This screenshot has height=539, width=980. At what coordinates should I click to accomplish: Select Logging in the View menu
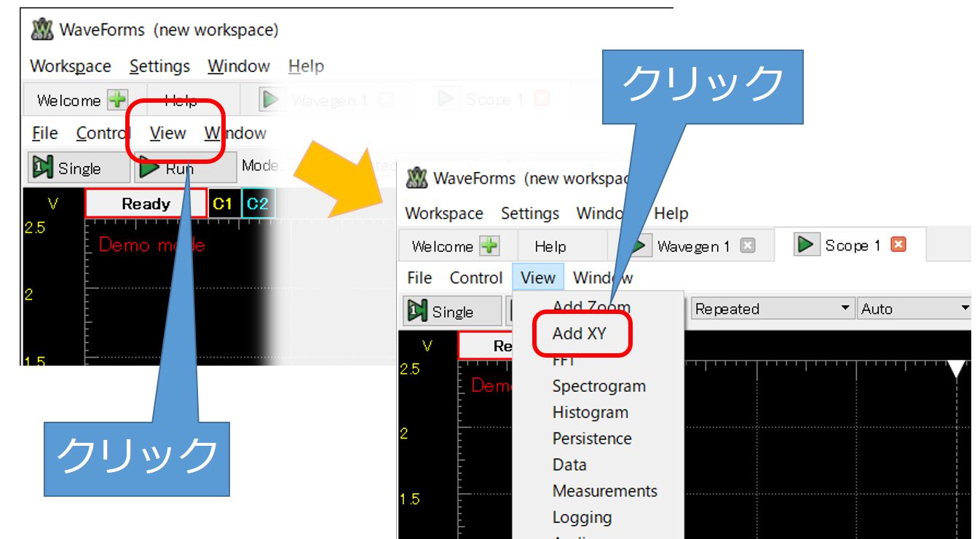(x=582, y=517)
